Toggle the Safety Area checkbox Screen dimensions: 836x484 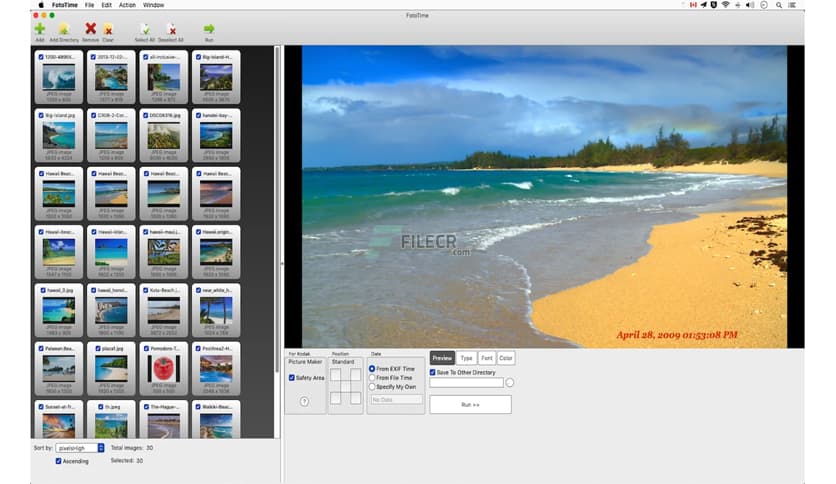click(292, 378)
